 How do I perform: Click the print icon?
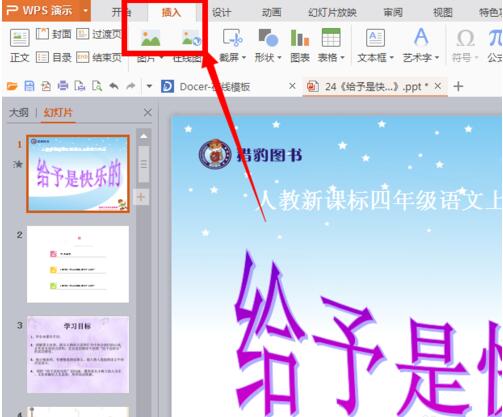[x=63, y=86]
